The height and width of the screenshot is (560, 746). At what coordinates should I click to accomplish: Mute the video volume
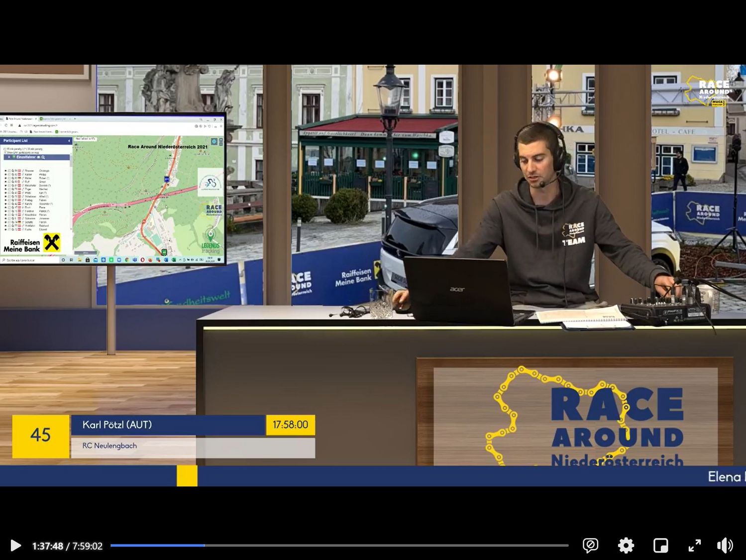pos(725,546)
